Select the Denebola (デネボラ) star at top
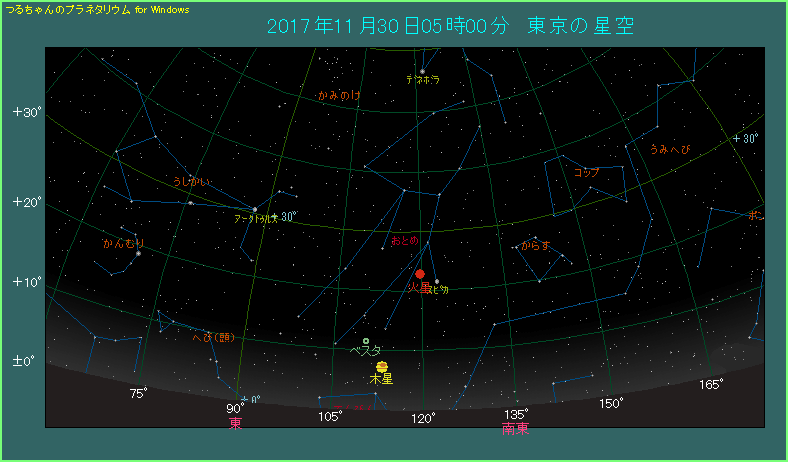 [422, 71]
